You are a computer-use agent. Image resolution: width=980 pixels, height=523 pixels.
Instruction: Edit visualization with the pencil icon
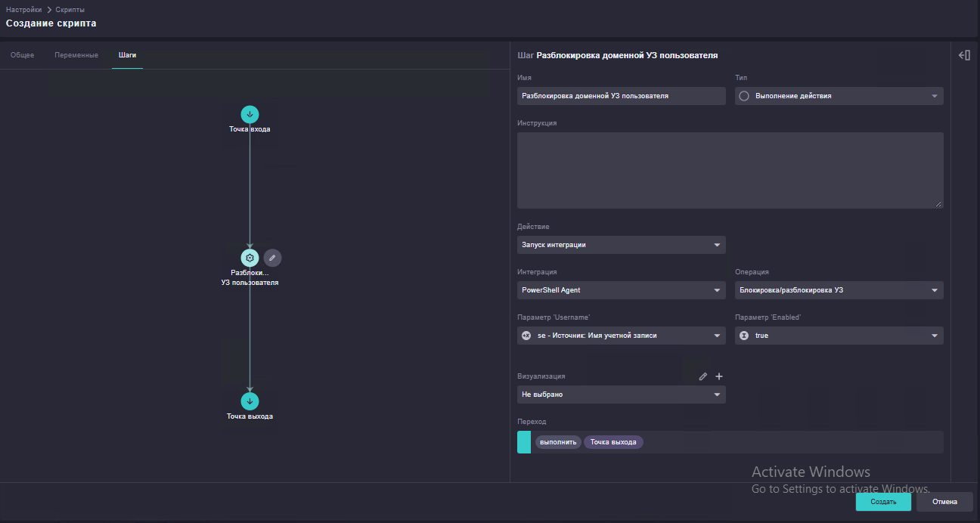point(702,376)
